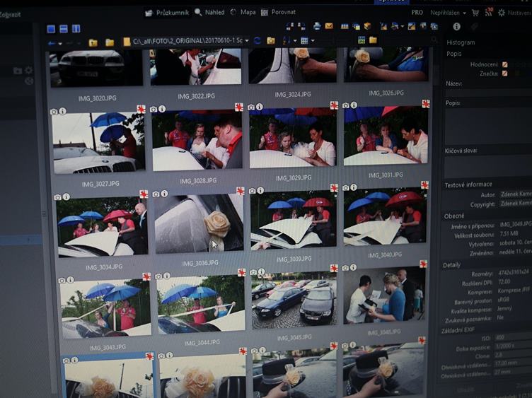Switch to Porovnat compare view
532x398 pixels.
pyautogui.click(x=278, y=12)
